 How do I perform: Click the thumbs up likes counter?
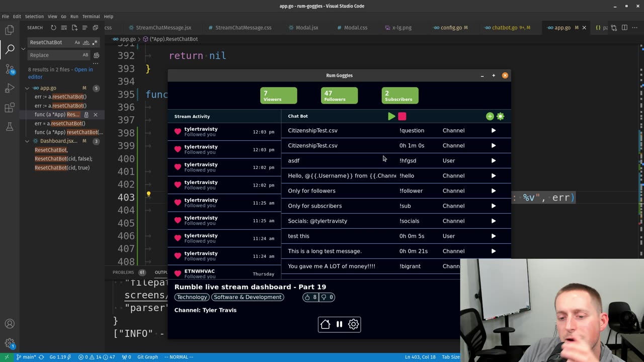pyautogui.click(x=310, y=297)
